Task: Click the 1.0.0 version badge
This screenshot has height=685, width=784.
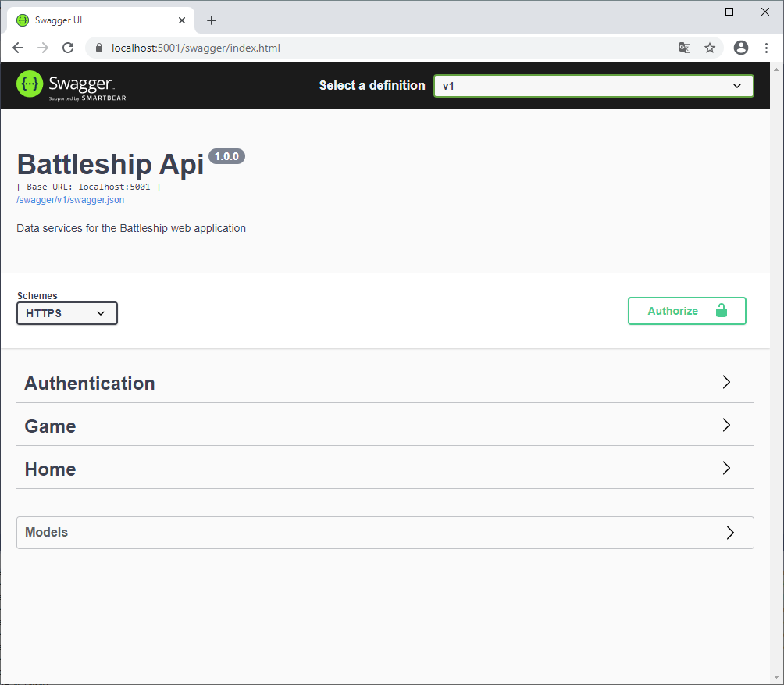Action: click(x=226, y=156)
